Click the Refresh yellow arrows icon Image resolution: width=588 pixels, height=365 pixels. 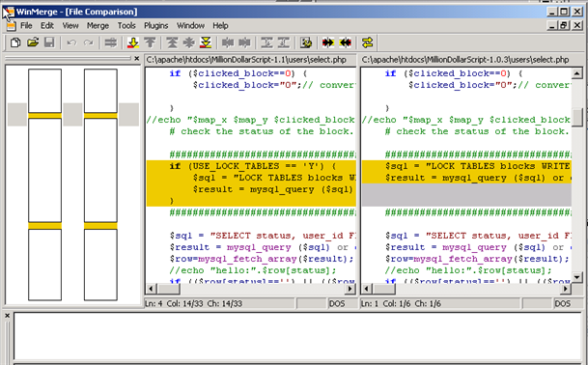pyautogui.click(x=368, y=42)
